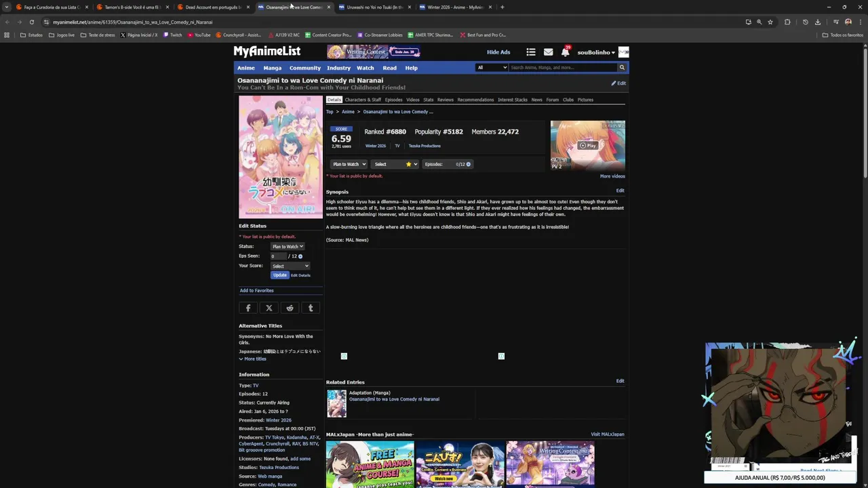The image size is (868, 488).
Task: Share the page on Tumblr
Action: point(311,308)
